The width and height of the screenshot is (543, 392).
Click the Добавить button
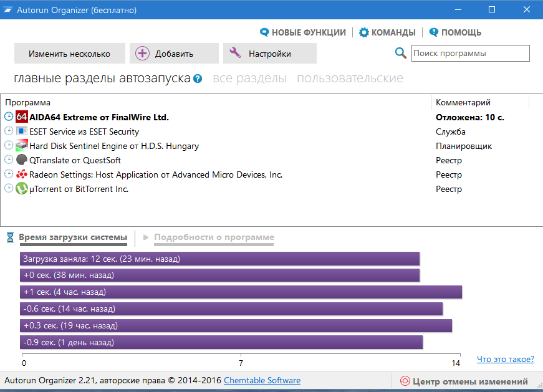[174, 54]
